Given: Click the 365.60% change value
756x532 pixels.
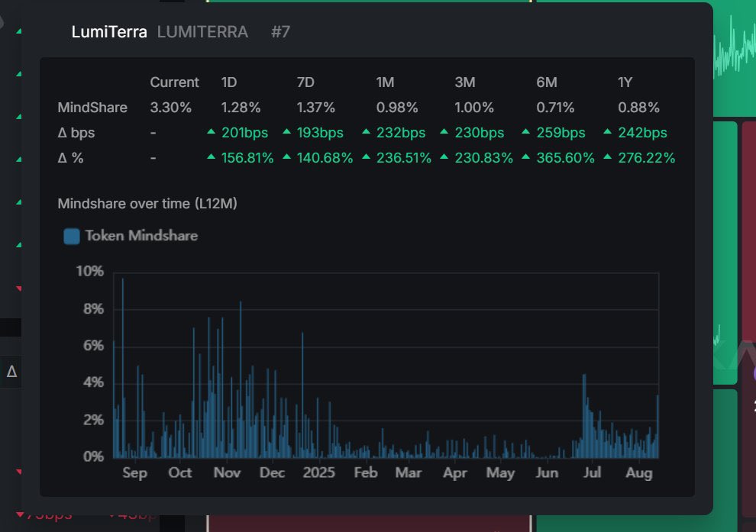Looking at the screenshot, I should 565,157.
